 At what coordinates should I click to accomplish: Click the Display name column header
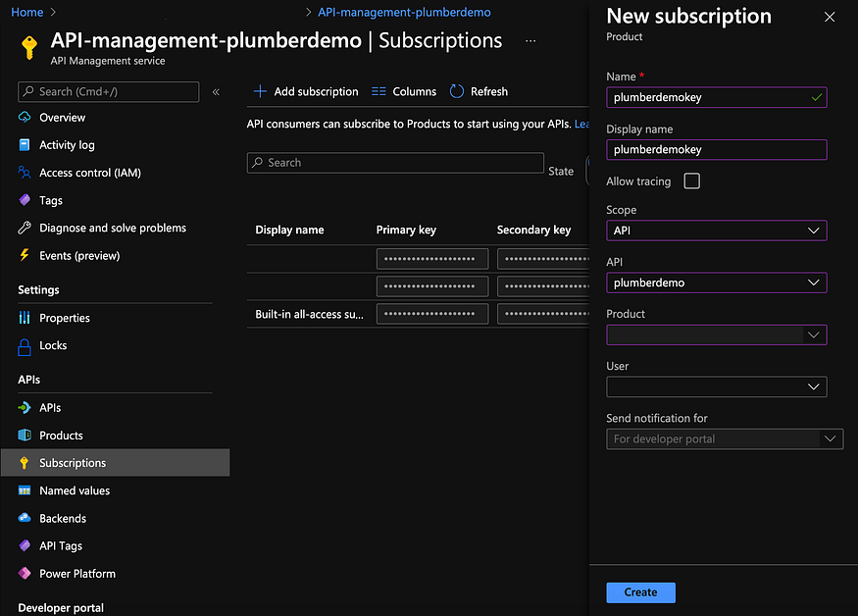coord(289,230)
